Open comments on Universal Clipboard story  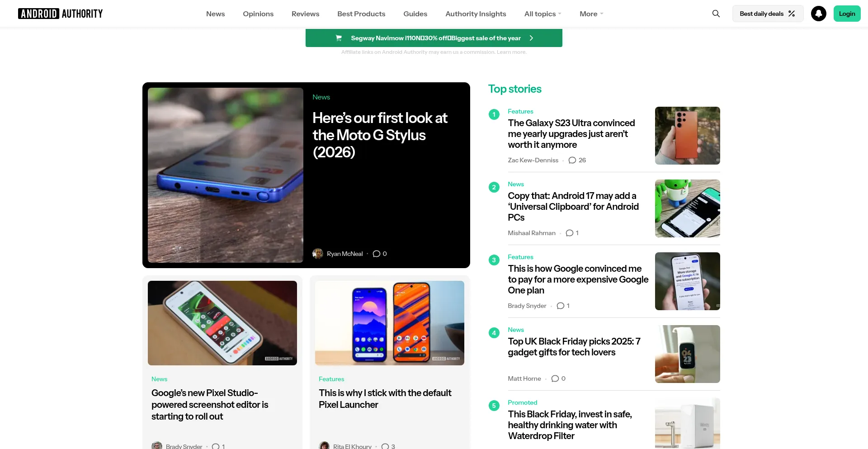pyautogui.click(x=572, y=233)
